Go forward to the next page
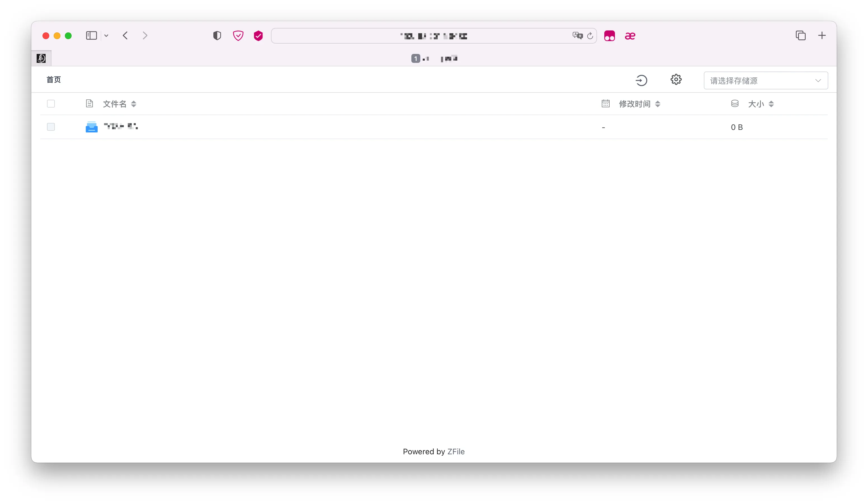Screen dimensions: 868x504 (145, 36)
